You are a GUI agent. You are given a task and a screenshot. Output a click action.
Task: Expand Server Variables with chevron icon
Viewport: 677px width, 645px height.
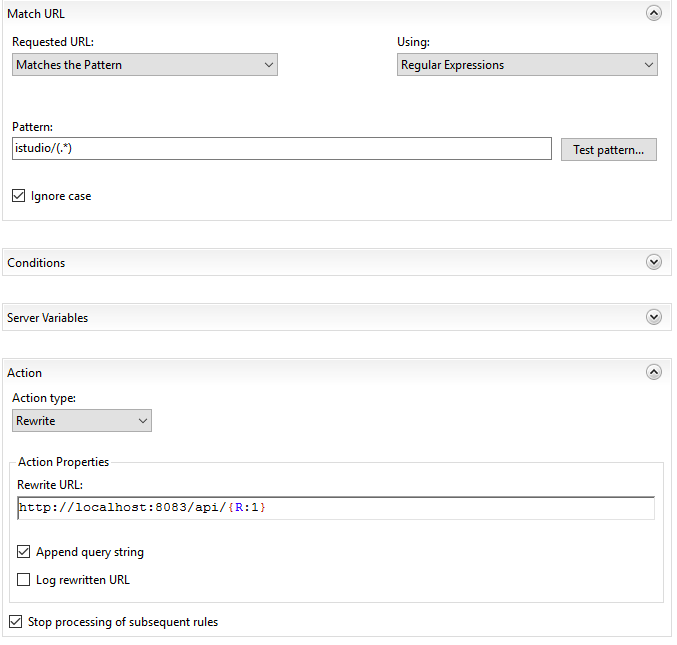pyautogui.click(x=654, y=317)
